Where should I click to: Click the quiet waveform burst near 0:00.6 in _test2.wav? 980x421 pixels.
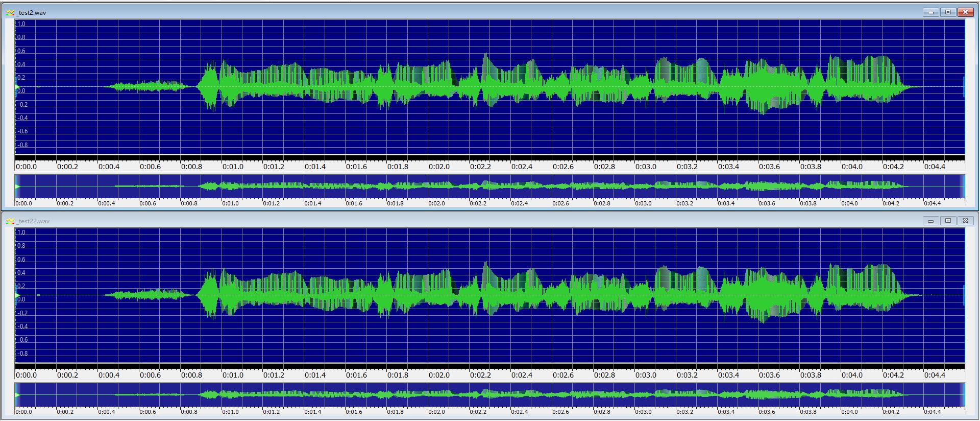pyautogui.click(x=148, y=86)
